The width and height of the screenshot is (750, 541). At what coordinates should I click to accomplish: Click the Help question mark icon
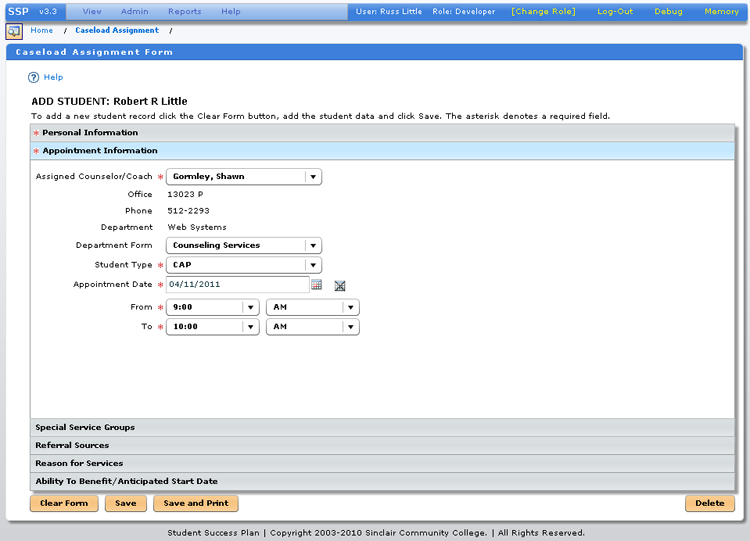pos(34,77)
